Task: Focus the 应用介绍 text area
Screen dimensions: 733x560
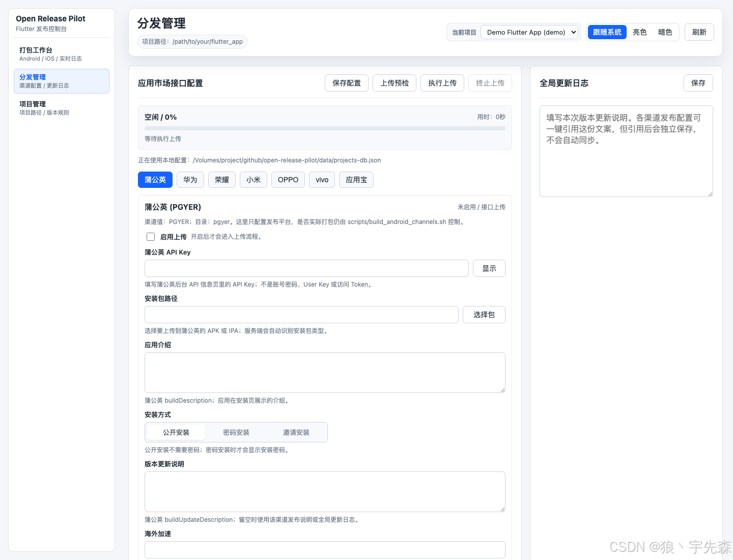Action: [x=325, y=373]
